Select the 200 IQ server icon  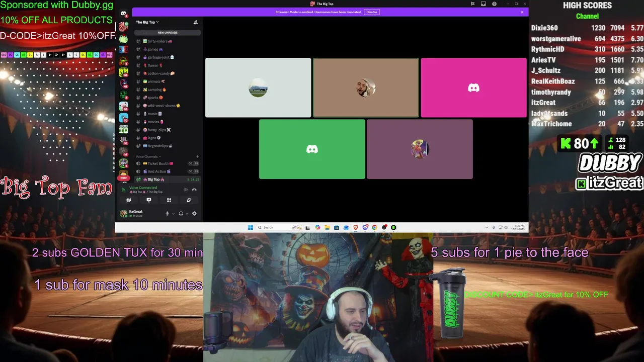[123, 128]
